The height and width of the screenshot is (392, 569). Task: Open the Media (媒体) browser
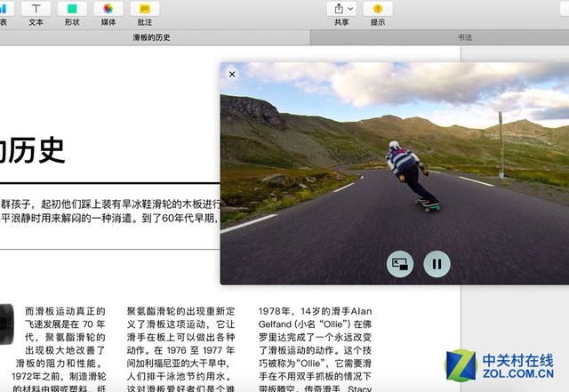coord(108,9)
